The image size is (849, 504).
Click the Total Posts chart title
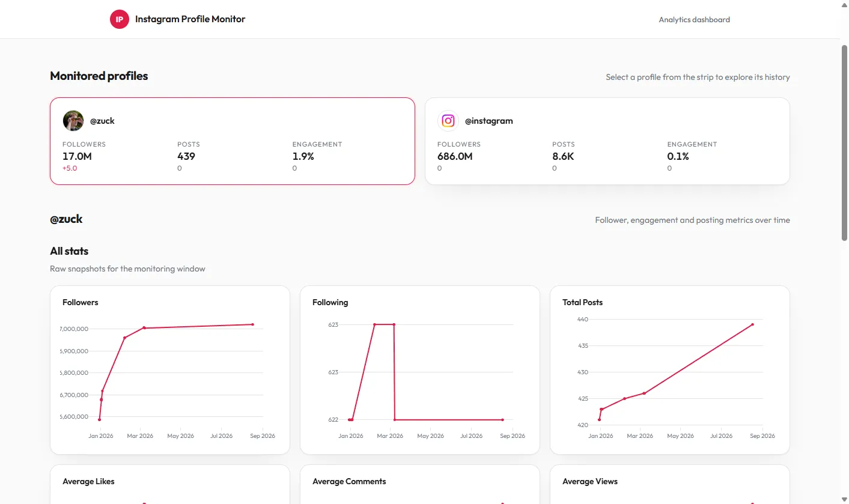(x=583, y=302)
